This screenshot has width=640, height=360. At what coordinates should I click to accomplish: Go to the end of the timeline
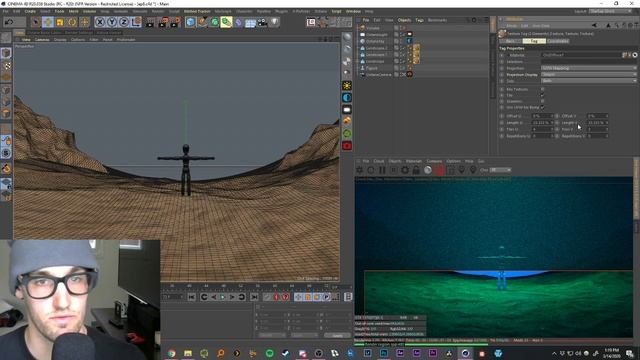(x=254, y=297)
